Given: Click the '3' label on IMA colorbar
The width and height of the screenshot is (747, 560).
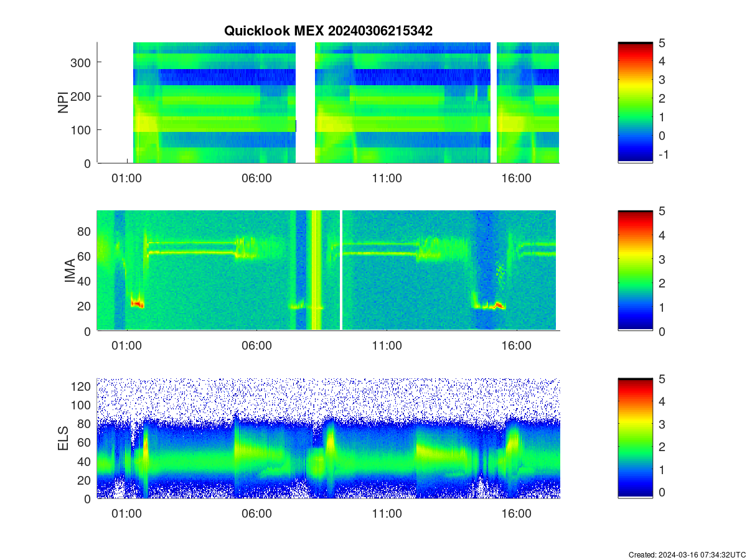Looking at the screenshot, I should click(x=661, y=259).
